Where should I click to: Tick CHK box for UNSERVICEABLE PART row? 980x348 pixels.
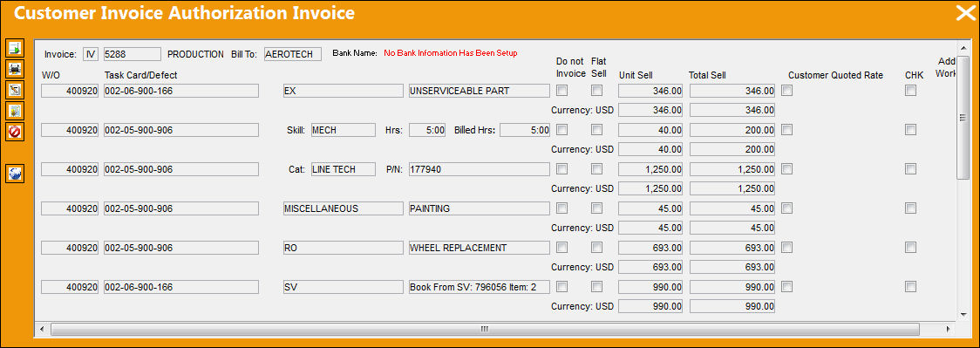910,91
